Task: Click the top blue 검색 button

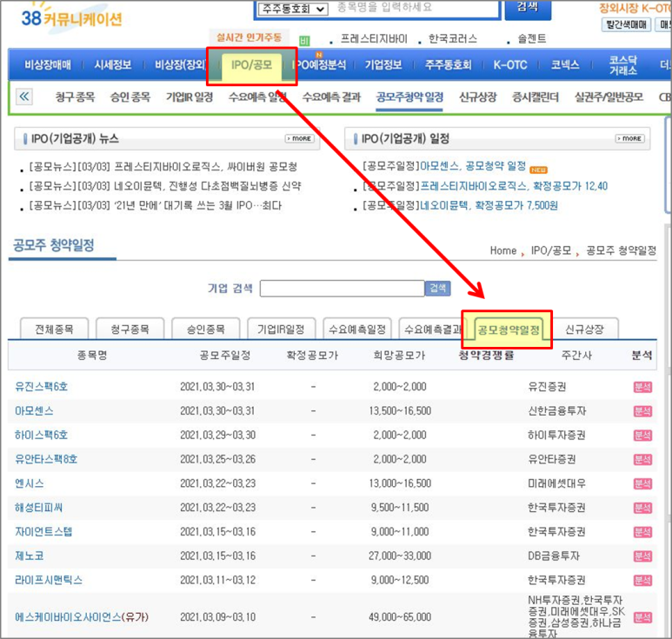Action: coord(528,9)
